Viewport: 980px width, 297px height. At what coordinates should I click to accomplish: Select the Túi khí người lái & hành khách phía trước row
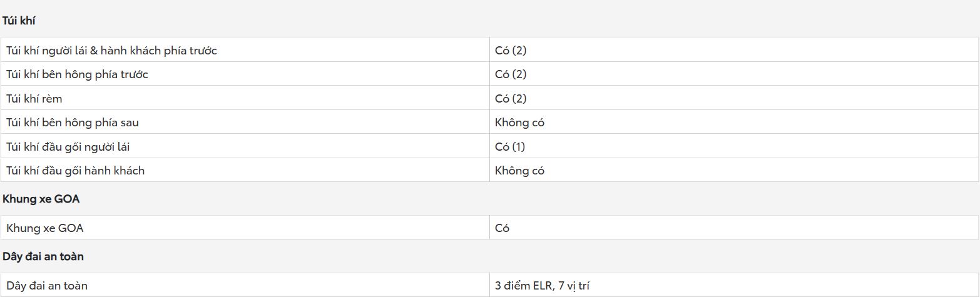[x=489, y=50]
